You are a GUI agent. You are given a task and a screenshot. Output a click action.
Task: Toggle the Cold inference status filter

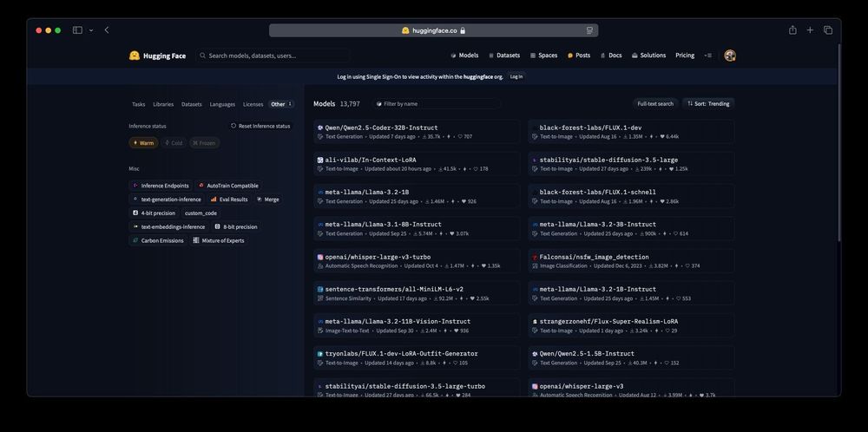click(174, 143)
